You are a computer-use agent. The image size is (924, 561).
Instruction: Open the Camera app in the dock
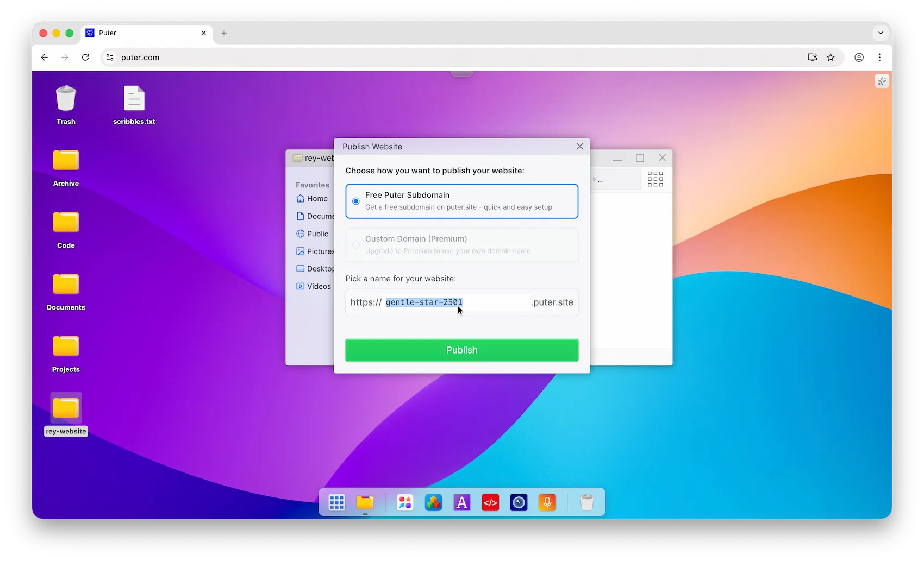(x=518, y=502)
